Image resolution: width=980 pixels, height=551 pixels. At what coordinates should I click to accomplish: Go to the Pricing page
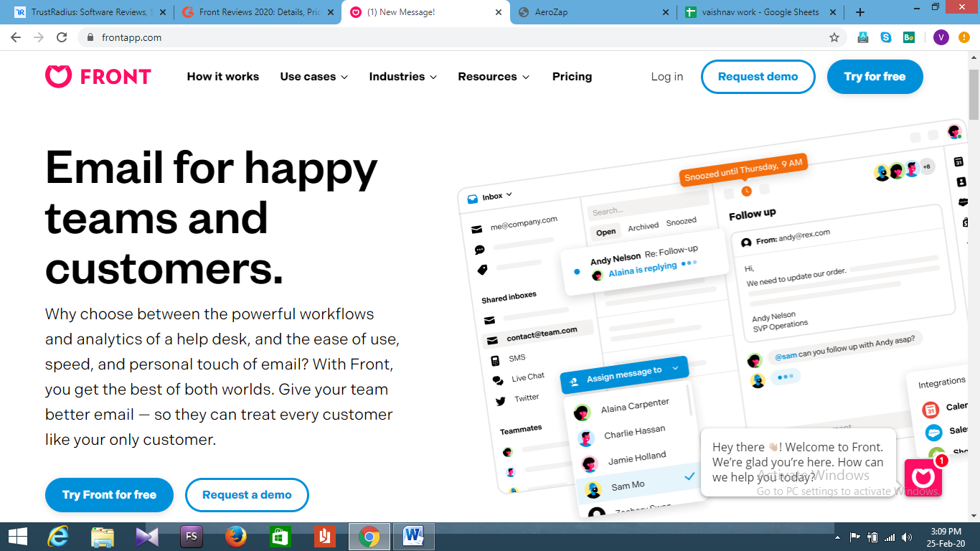coord(573,77)
